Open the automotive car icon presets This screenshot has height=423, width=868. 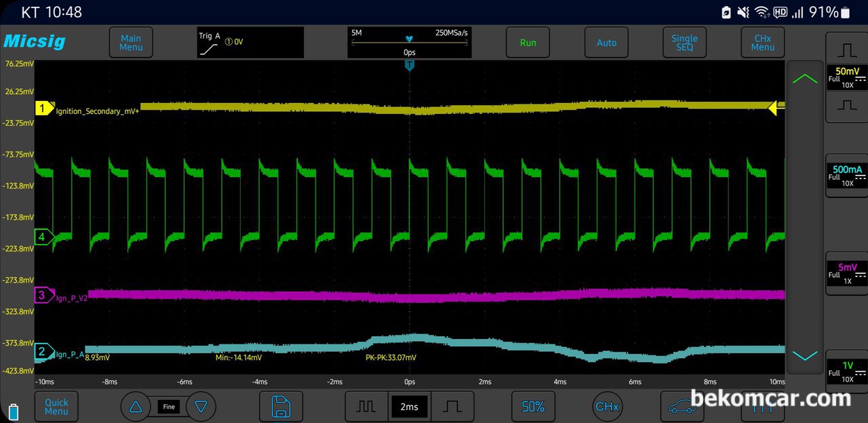pos(682,407)
